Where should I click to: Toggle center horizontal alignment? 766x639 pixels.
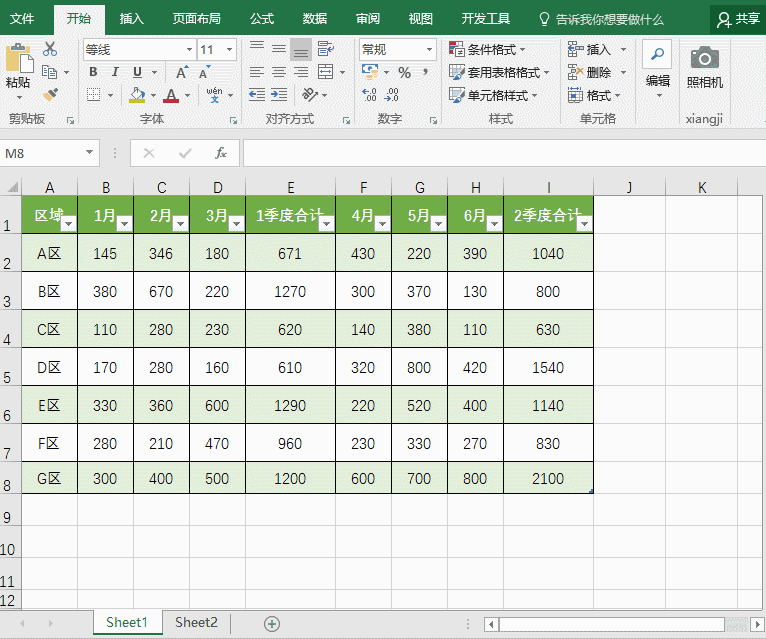tap(279, 72)
